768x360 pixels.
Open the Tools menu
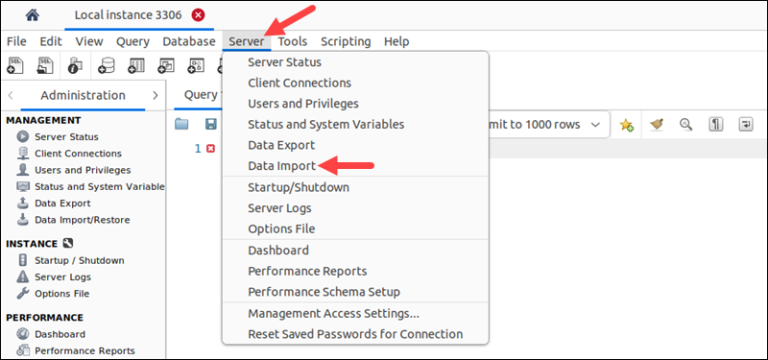pyautogui.click(x=293, y=42)
